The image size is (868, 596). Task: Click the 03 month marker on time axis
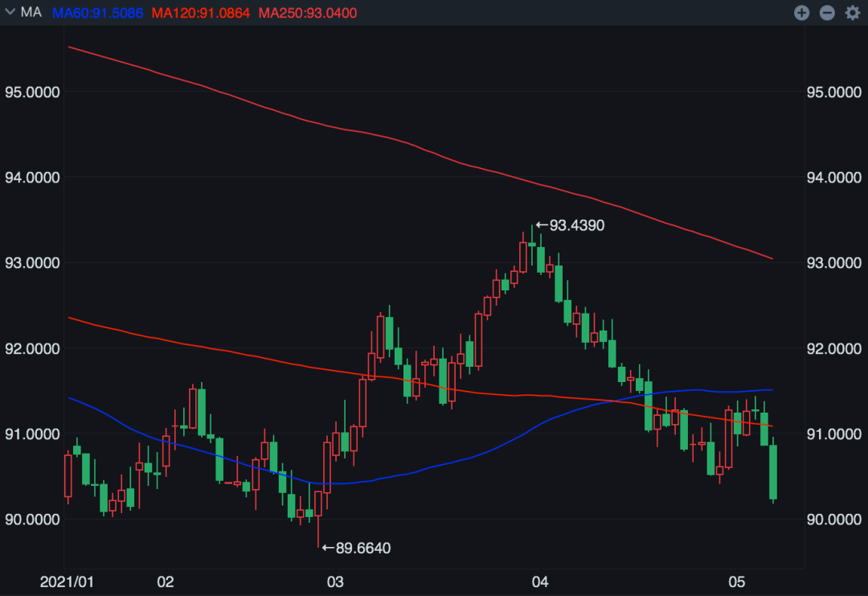335,581
